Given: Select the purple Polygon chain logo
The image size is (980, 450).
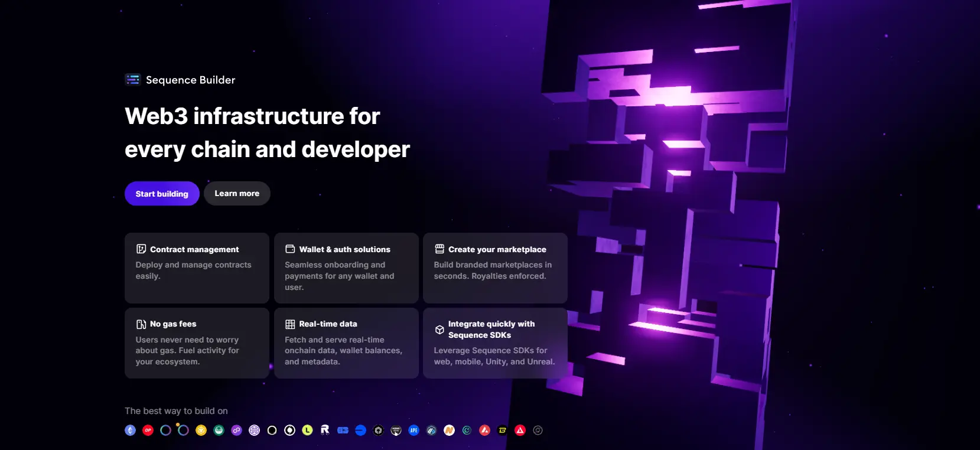Looking at the screenshot, I should point(237,431).
